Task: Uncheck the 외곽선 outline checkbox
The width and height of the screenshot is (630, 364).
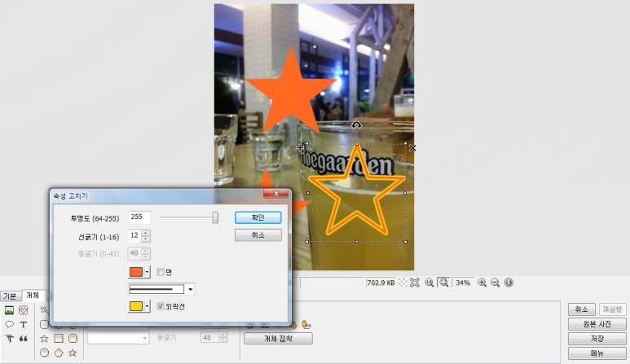Action: (x=161, y=306)
